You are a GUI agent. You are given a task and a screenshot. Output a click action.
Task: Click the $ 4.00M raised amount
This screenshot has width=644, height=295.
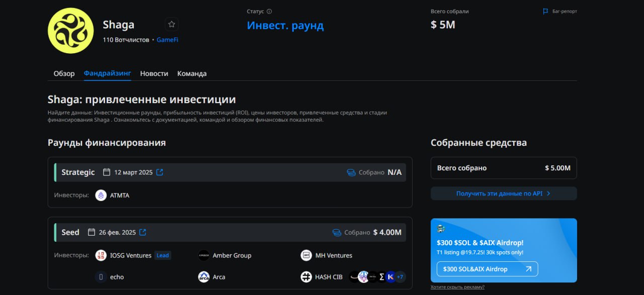[387, 232]
